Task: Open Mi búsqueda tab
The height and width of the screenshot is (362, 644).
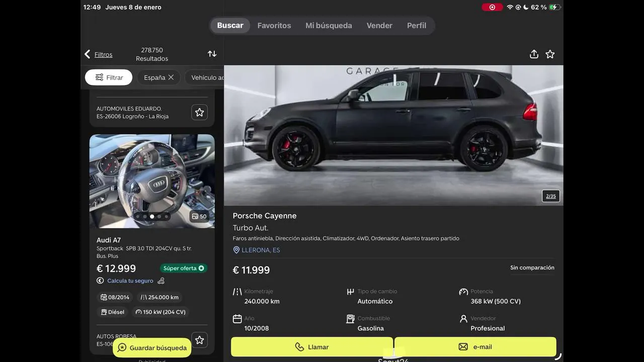Action: [329, 26]
